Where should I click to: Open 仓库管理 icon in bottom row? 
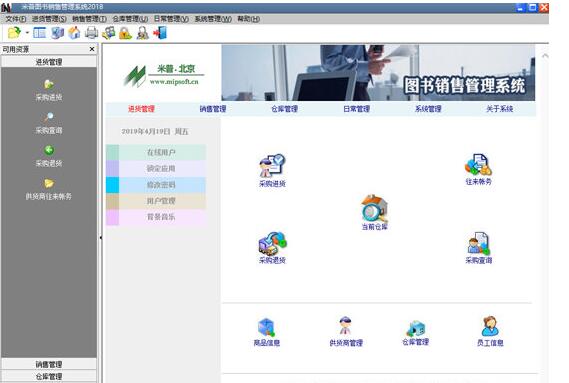coord(416,332)
